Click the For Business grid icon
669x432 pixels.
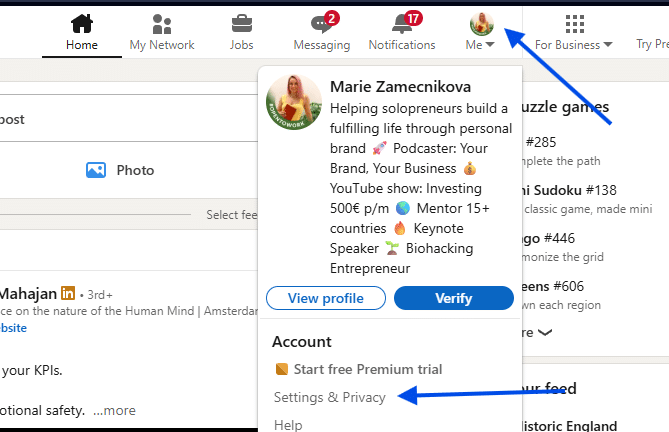tap(575, 23)
